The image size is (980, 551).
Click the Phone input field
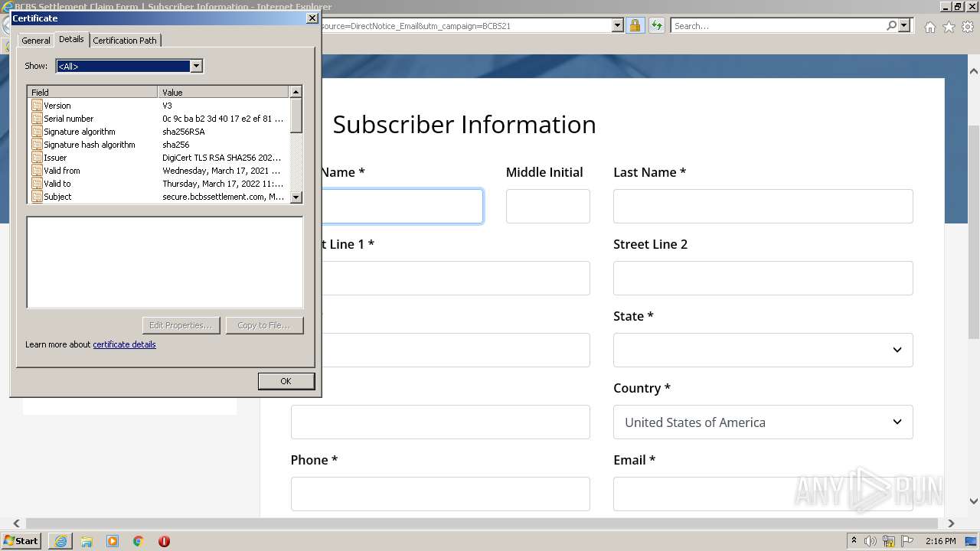440,494
